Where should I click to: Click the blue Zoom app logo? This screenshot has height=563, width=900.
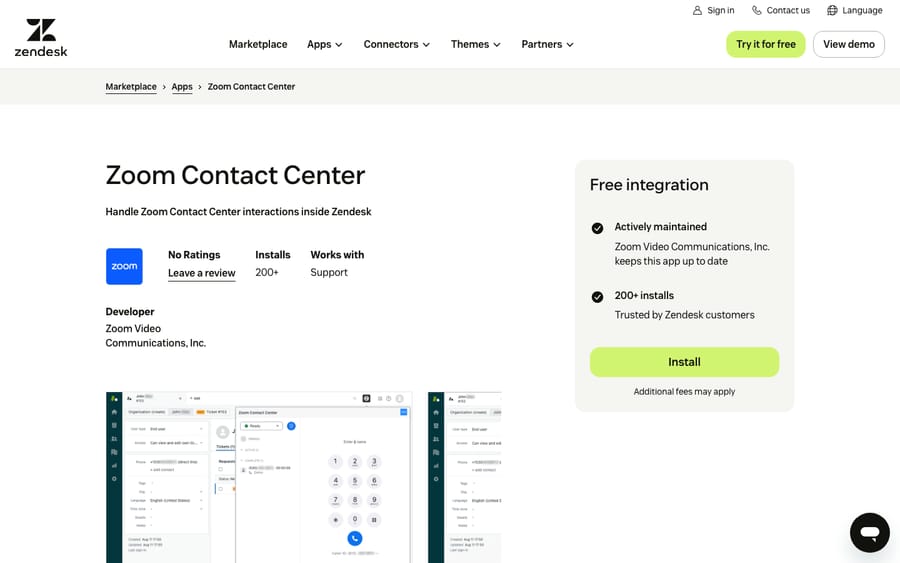click(x=124, y=266)
